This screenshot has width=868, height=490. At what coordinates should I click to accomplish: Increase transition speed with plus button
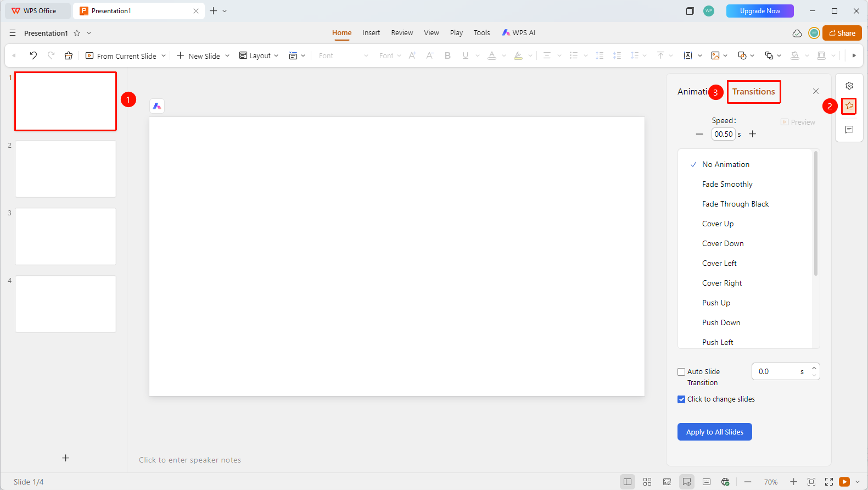(x=753, y=134)
